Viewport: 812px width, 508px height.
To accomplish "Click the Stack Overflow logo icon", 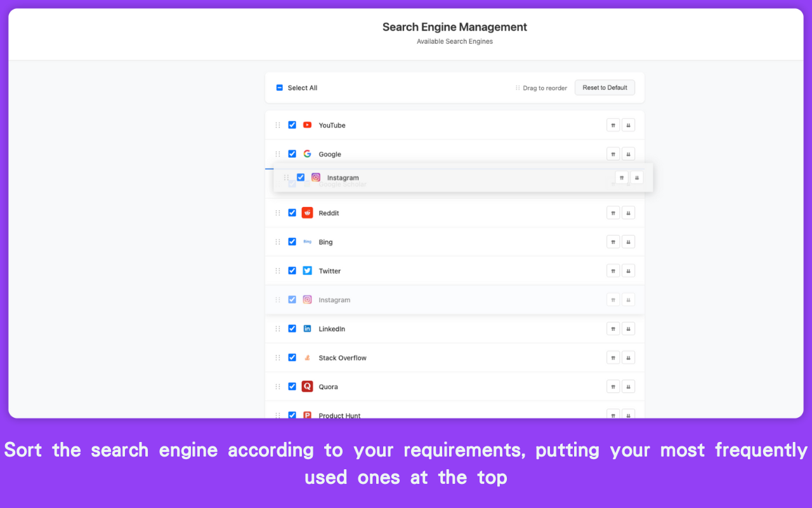I will [307, 358].
